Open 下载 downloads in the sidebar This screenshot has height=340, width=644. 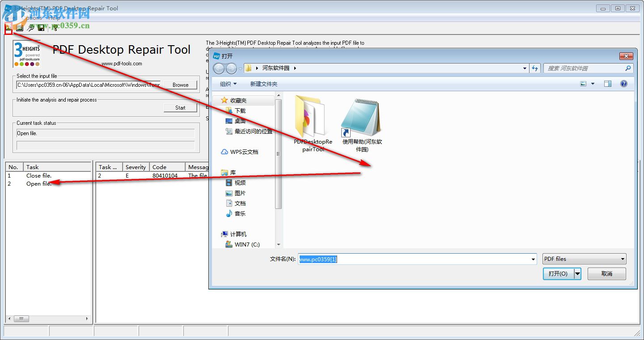point(236,110)
